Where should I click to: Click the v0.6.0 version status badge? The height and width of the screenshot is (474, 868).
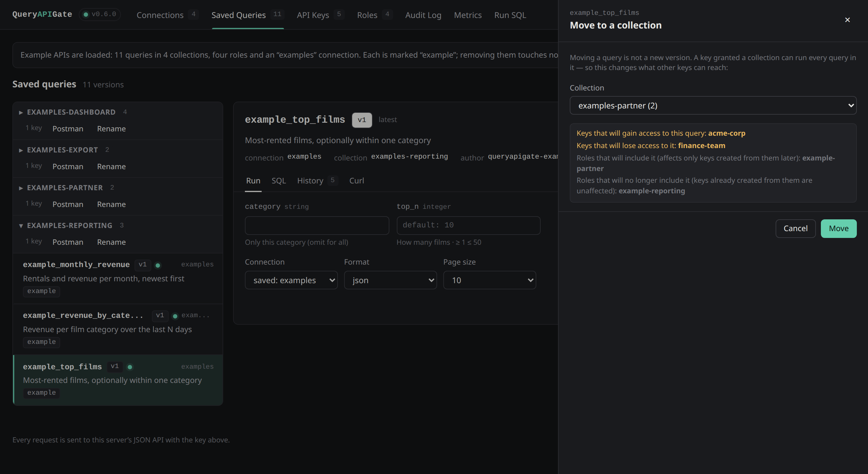point(100,14)
